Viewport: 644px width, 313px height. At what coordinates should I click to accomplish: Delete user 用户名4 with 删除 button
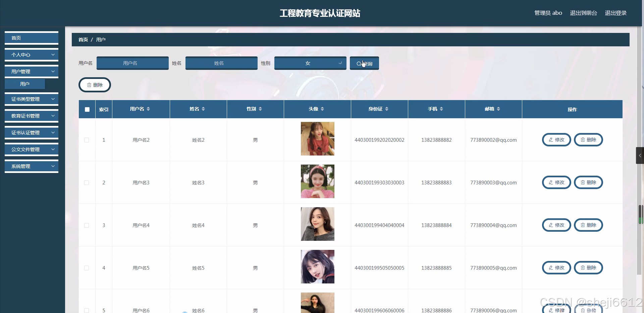(588, 225)
